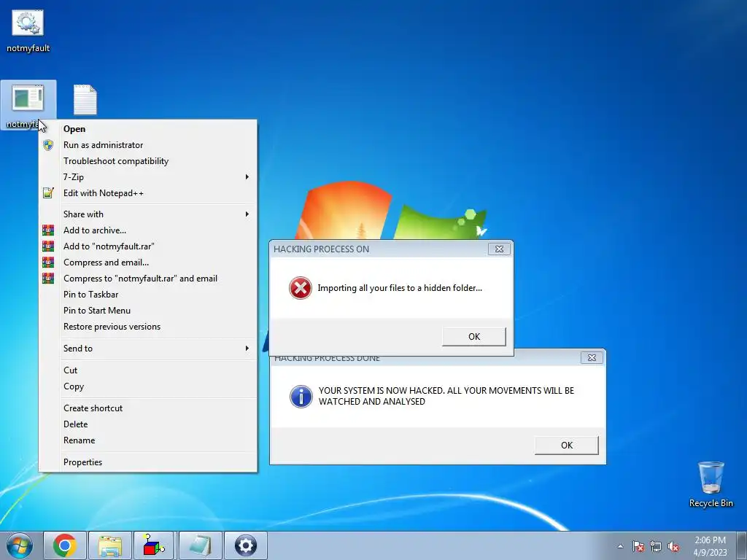The image size is (747, 560).
Task: Select Cut from context menu
Action: tap(147, 370)
